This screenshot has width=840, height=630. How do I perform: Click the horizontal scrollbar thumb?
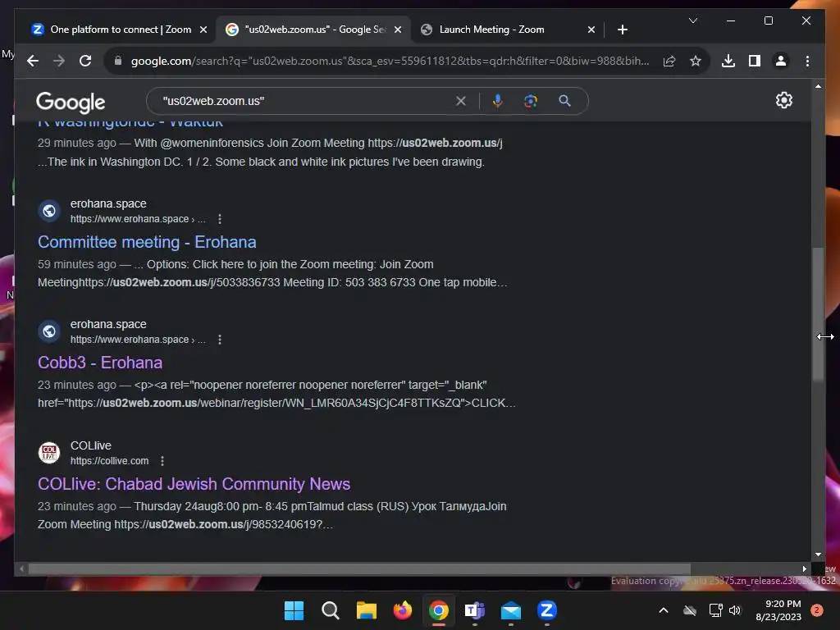point(359,568)
